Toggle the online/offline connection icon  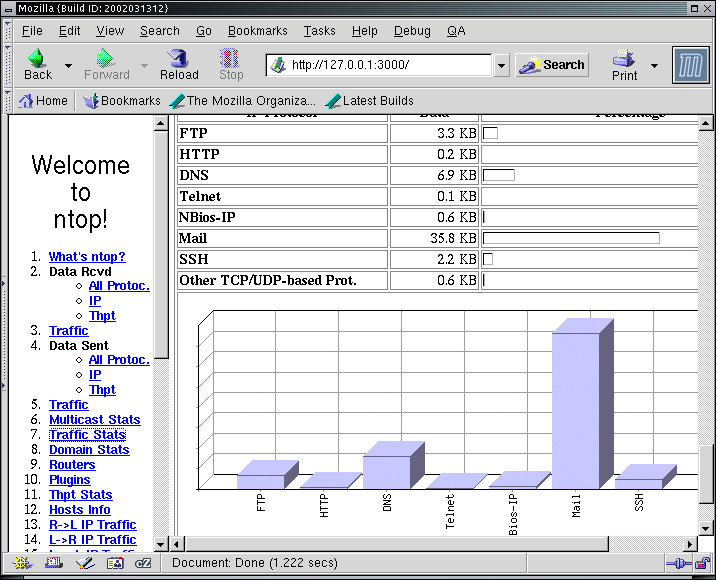click(679, 564)
